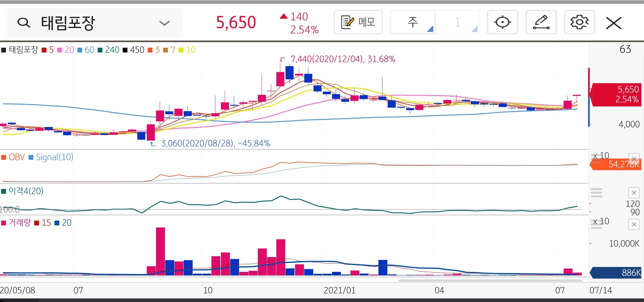Click the 63 candle count value
Screen dimensions: 644x302
click(625, 49)
